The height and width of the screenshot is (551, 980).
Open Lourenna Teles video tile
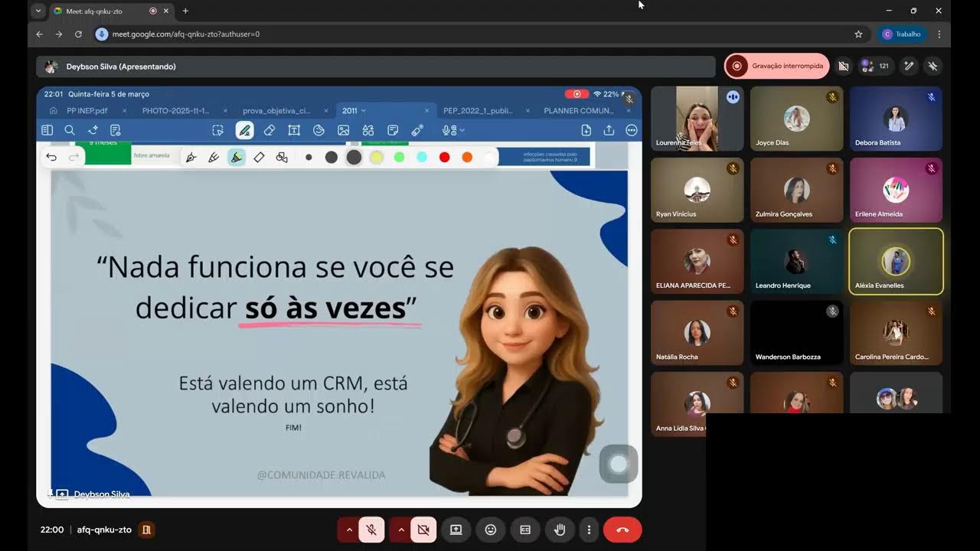pos(697,119)
